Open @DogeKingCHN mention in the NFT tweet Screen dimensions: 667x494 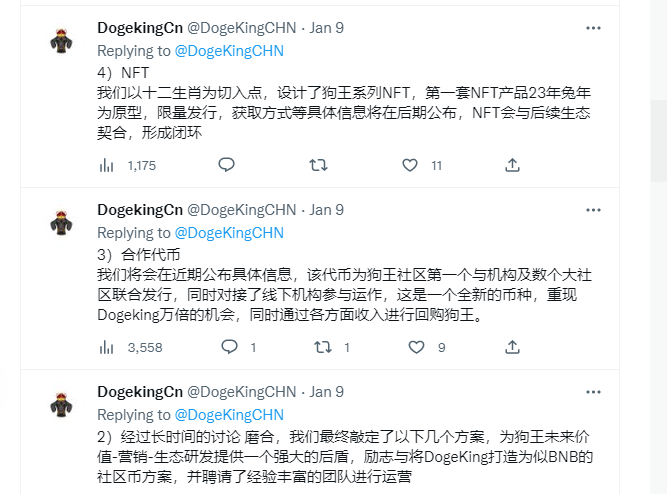tap(229, 50)
